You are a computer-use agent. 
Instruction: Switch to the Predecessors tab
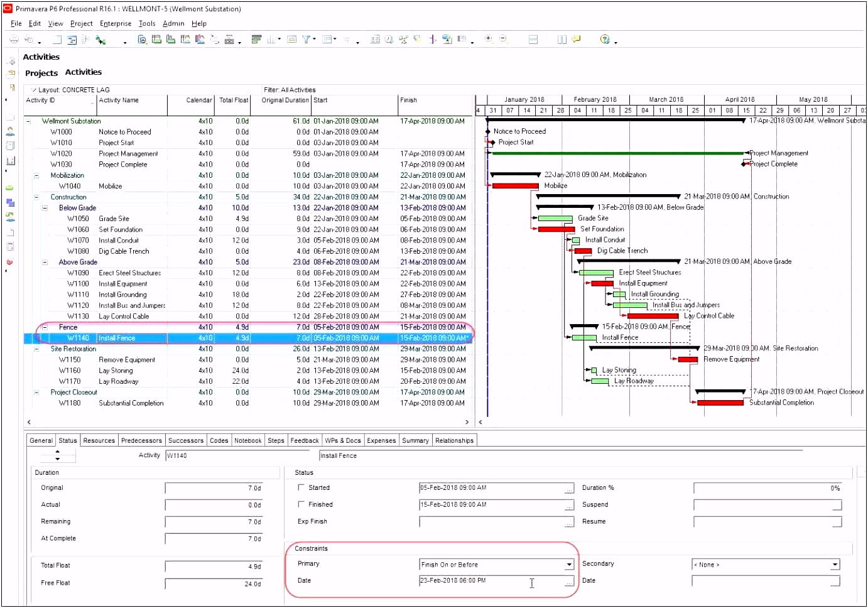141,440
